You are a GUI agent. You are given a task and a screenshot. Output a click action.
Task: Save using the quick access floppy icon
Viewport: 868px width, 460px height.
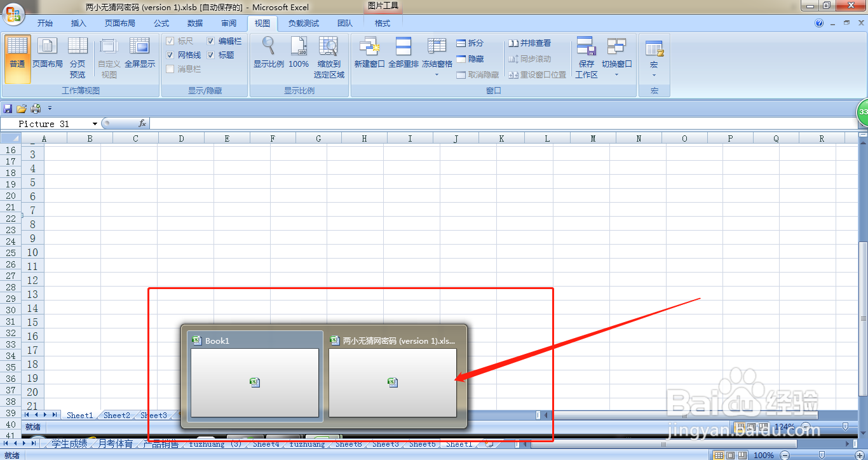(8, 109)
